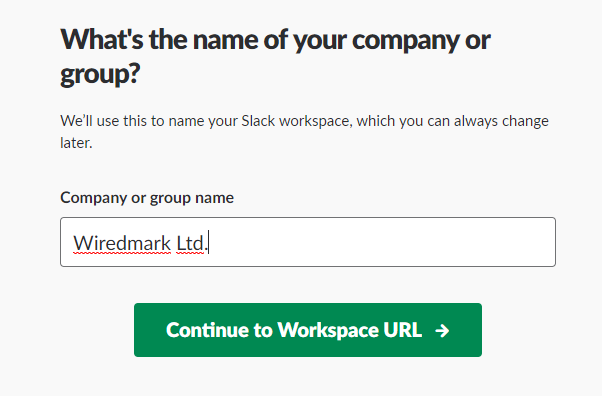
Task: Click the description text about naming Slack workspace
Action: [x=304, y=132]
